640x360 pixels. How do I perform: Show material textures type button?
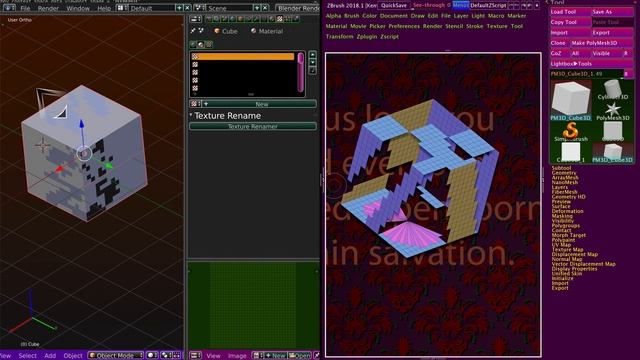[201, 44]
